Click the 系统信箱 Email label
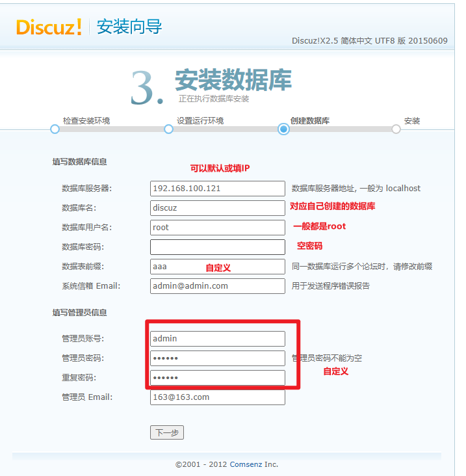This screenshot has width=466, height=476. click(91, 286)
